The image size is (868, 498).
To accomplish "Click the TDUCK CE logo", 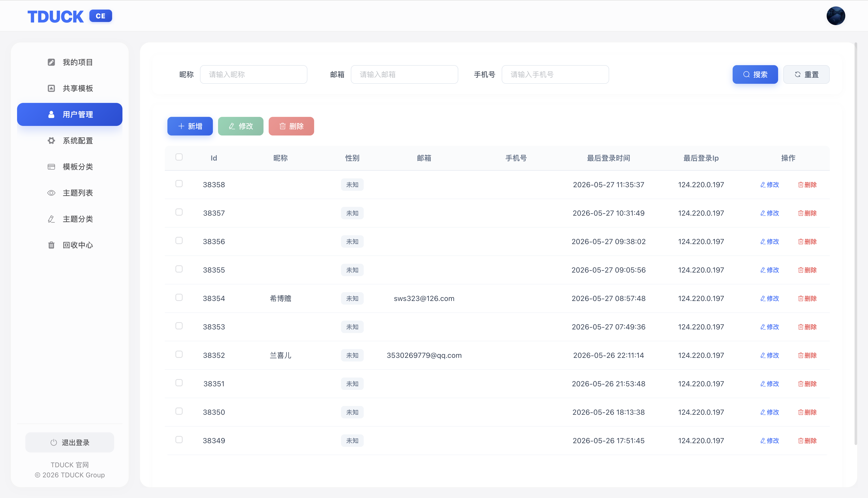I will click(x=70, y=16).
